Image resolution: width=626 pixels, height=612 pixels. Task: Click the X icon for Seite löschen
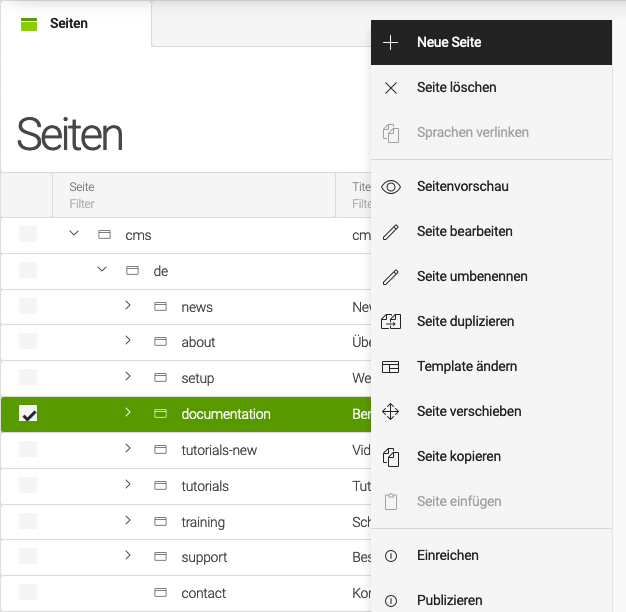[x=391, y=88]
